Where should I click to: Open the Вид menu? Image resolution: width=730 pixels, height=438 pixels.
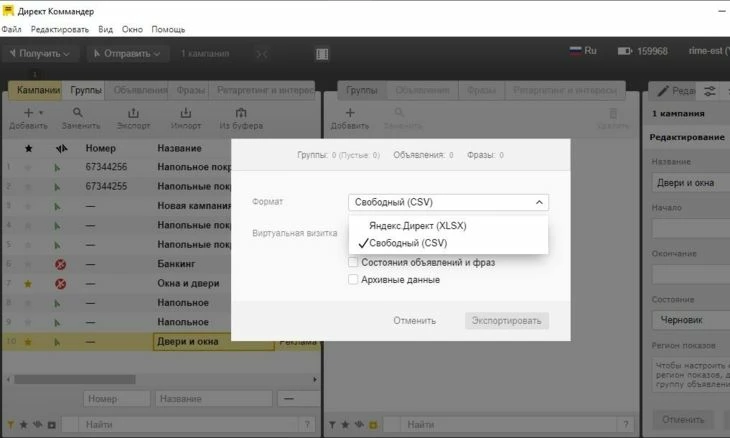click(106, 29)
